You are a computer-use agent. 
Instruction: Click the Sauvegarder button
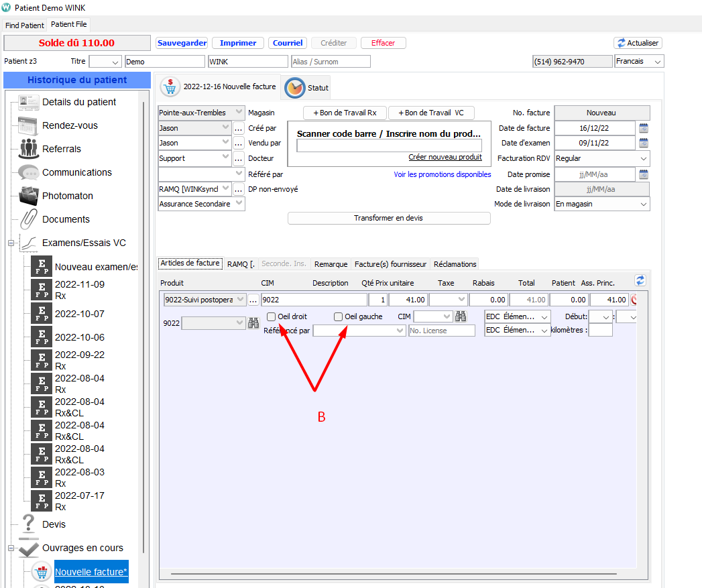[x=182, y=43]
